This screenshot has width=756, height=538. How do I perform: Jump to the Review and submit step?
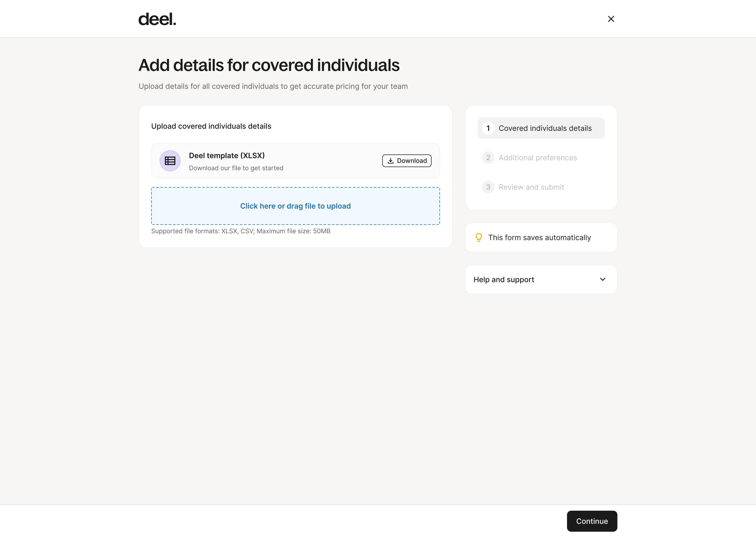(531, 187)
